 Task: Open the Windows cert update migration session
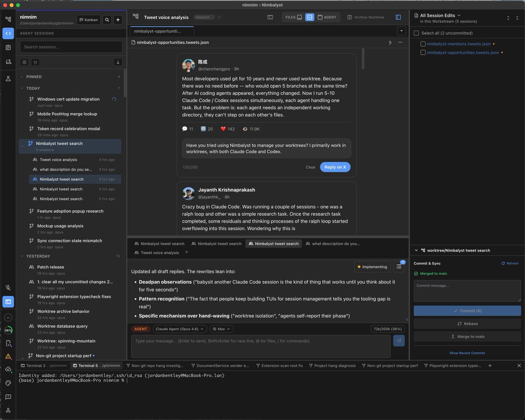tap(70, 102)
